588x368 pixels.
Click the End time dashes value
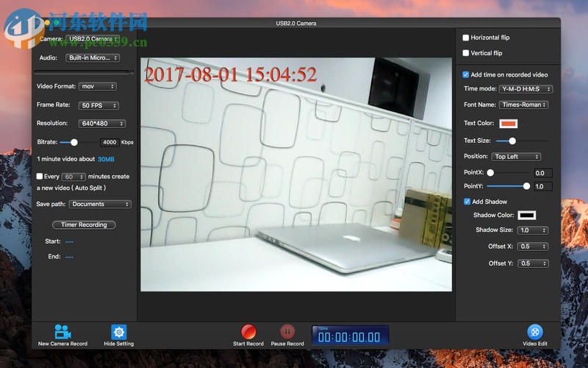[69, 257]
